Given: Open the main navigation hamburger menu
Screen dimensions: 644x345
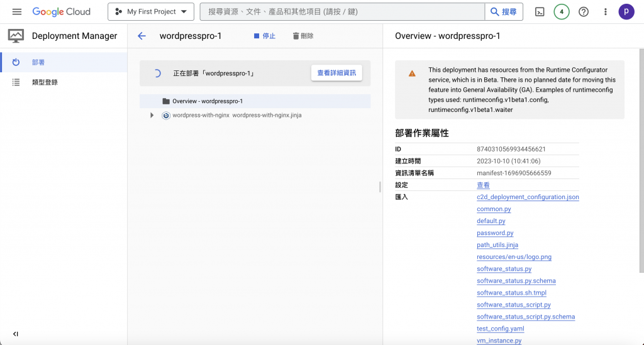Looking at the screenshot, I should (17, 12).
